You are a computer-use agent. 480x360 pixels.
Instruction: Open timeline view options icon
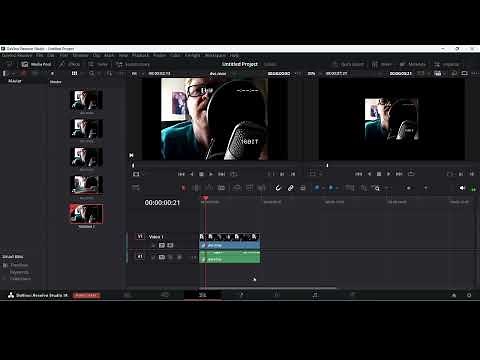pyautogui.click(x=136, y=188)
